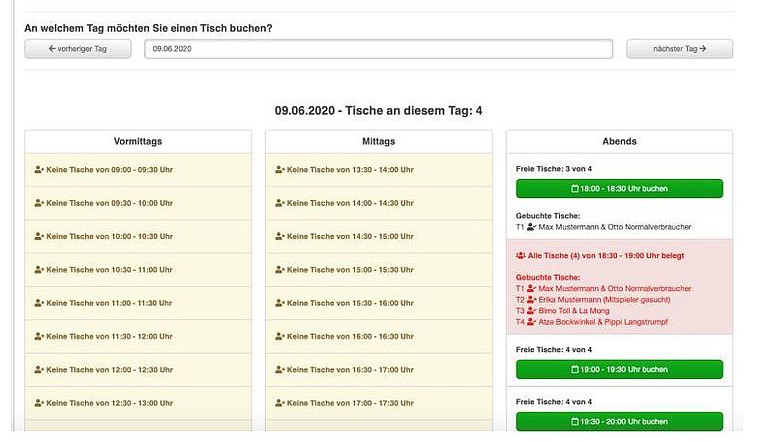Viewport: 769px width, 442px height.
Task: Select the 'Abends' column header
Action: pos(619,141)
